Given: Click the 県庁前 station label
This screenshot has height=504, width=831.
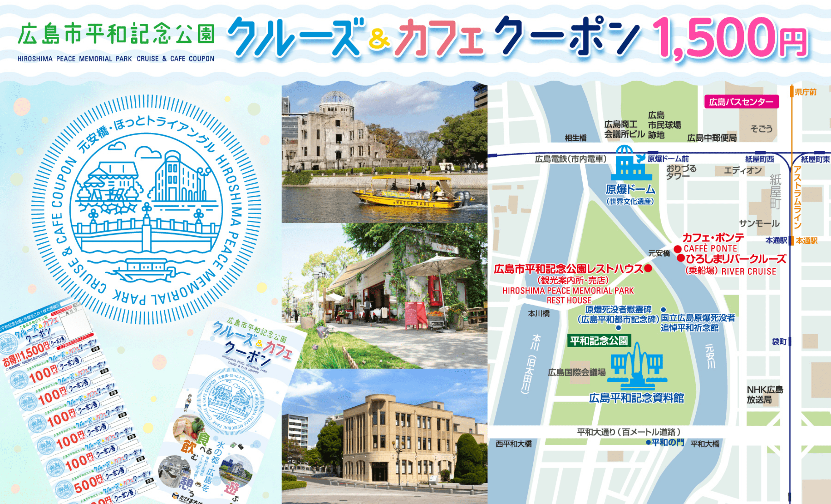Looking at the screenshot, I should pos(806,92).
